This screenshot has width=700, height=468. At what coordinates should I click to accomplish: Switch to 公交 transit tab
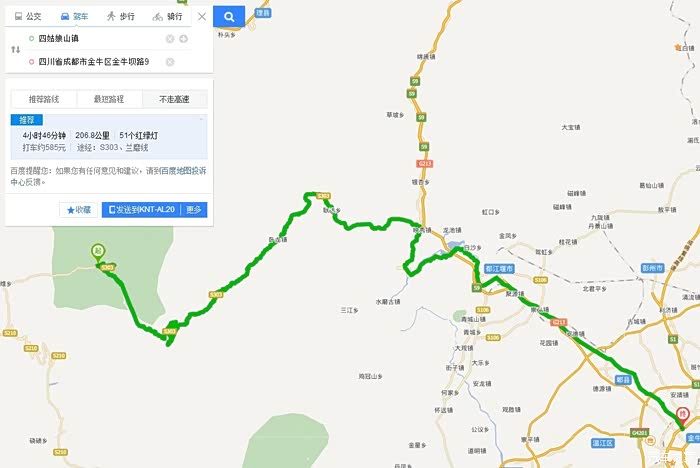28,17
